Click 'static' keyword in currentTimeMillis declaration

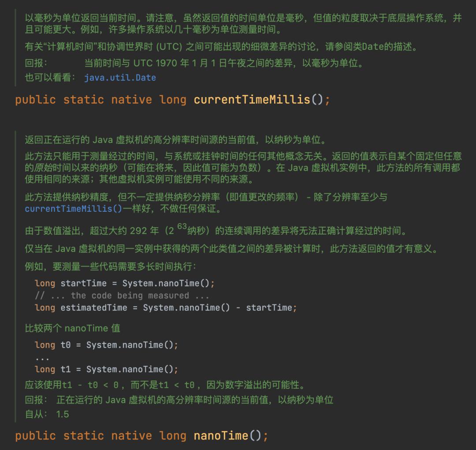[x=83, y=100]
